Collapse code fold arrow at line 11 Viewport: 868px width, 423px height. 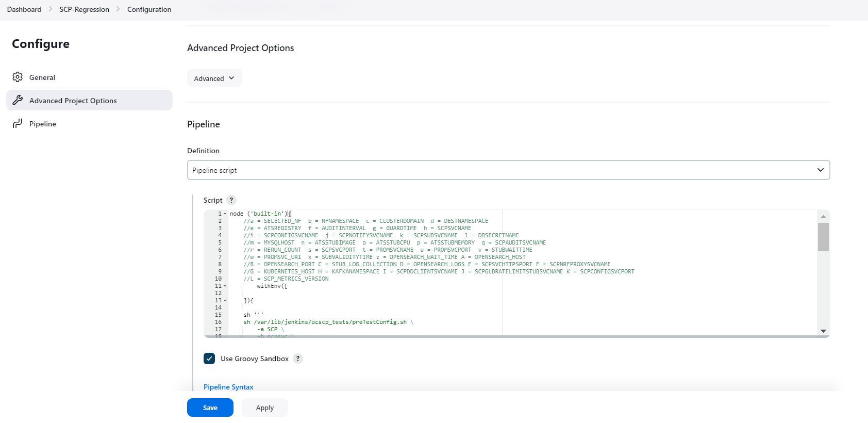tap(225, 286)
